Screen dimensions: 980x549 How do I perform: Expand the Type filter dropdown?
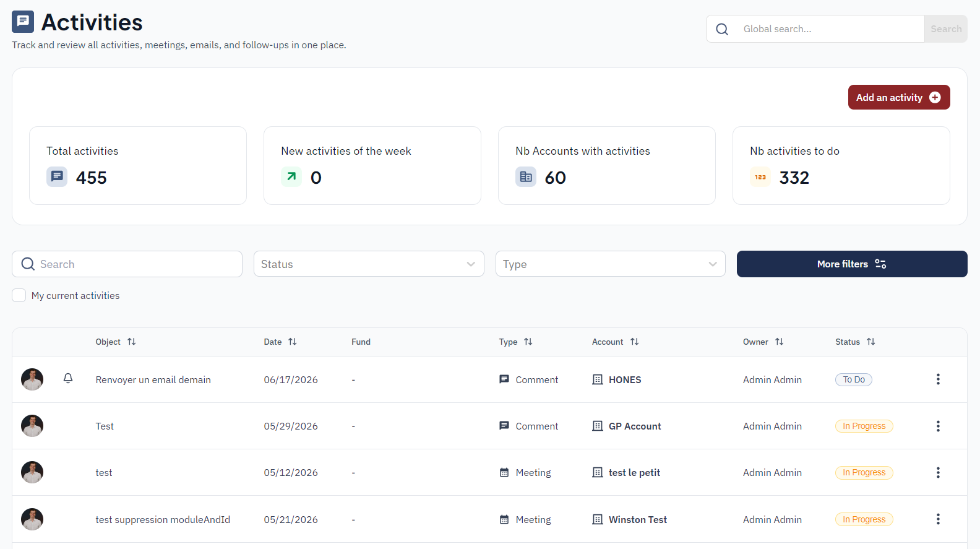(610, 264)
